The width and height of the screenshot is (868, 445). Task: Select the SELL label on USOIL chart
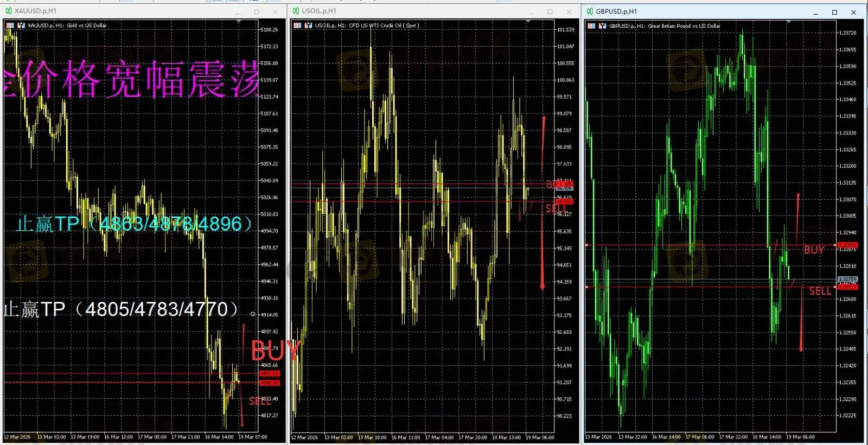[556, 209]
